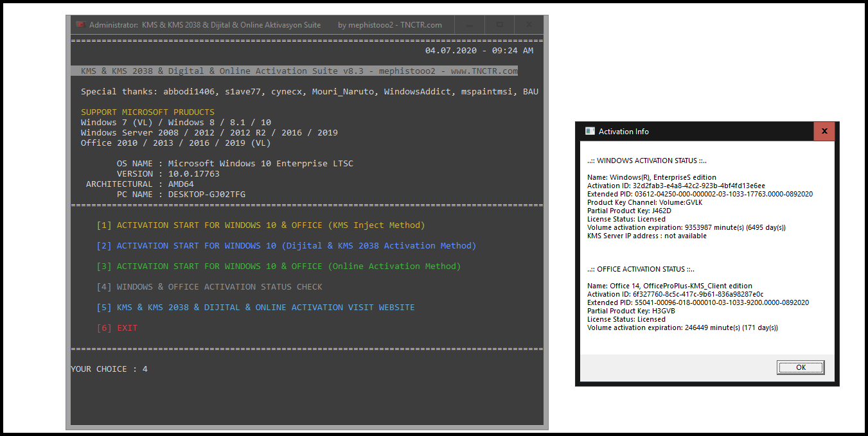
Task: Click the OFFICE ACTIVATION STATUS heading
Action: pyautogui.click(x=641, y=269)
